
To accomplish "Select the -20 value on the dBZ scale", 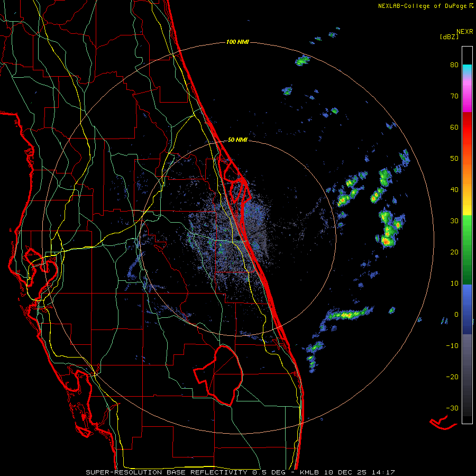I will pyautogui.click(x=452, y=377).
